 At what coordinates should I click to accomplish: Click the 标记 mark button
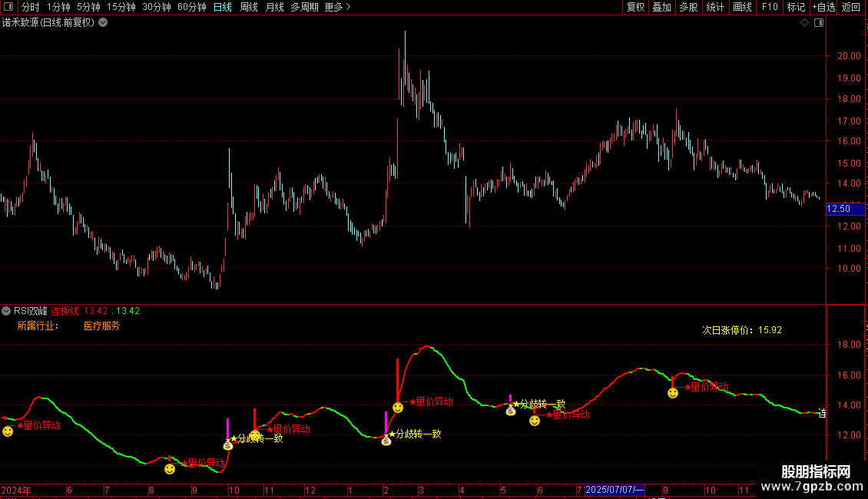[796, 7]
